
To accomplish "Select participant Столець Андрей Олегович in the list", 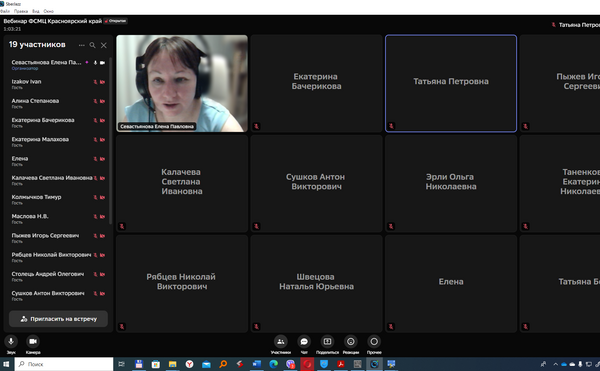I will [x=57, y=277].
